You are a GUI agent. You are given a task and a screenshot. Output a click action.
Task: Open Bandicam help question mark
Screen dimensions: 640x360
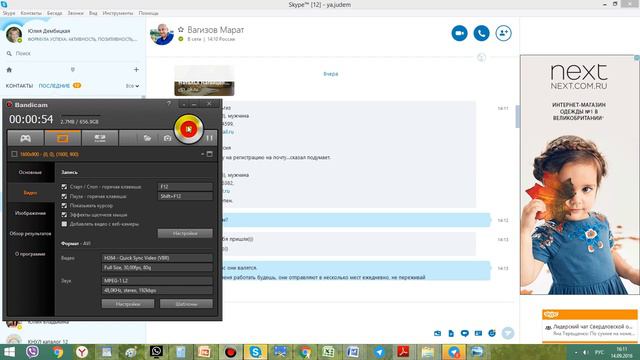(169, 104)
